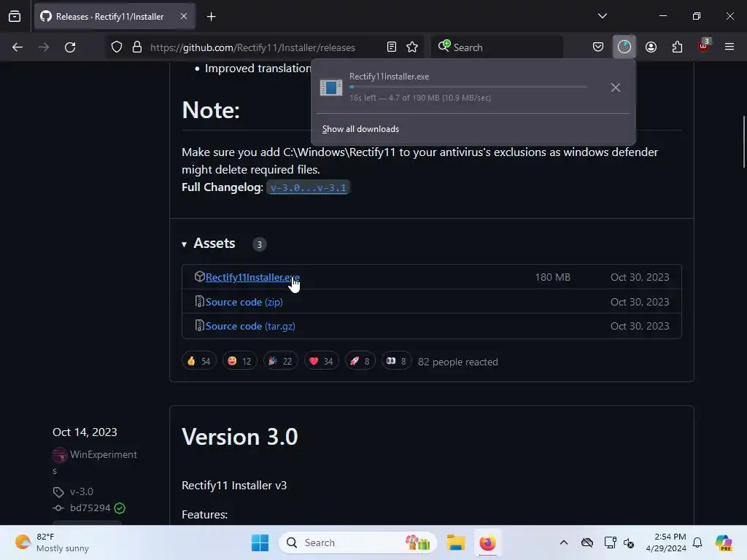Click the taskbar Search box
This screenshot has width=747, height=560.
[x=357, y=542]
